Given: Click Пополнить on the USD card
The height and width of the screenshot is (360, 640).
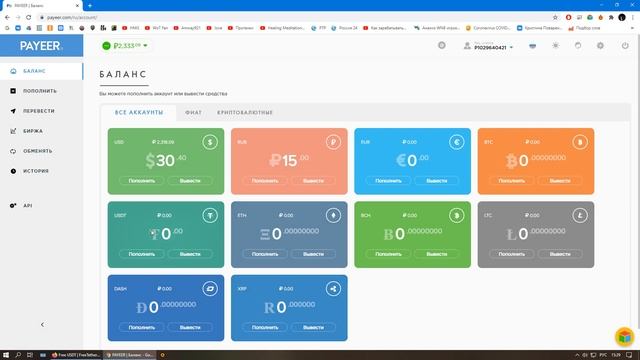Looking at the screenshot, I should 142,180.
